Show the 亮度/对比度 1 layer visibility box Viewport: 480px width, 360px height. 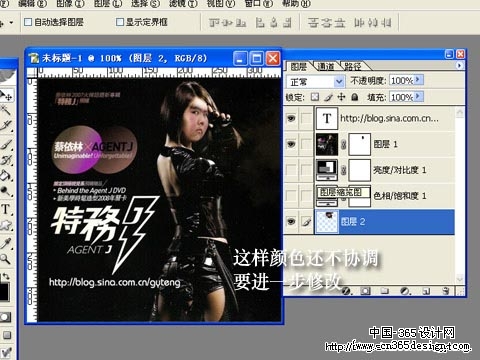pos(291,170)
